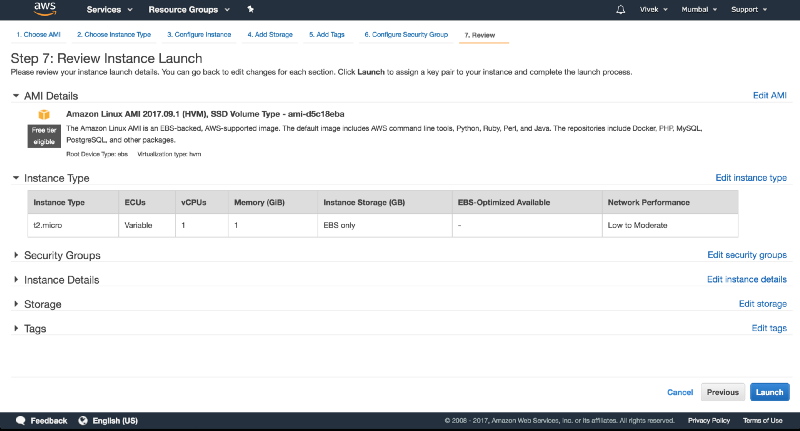Select English (US) language in the footer
The image size is (800, 431).
coord(115,421)
